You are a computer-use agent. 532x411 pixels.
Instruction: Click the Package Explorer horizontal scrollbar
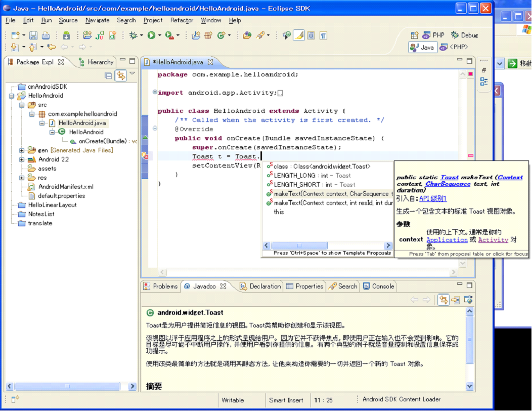coord(68,386)
